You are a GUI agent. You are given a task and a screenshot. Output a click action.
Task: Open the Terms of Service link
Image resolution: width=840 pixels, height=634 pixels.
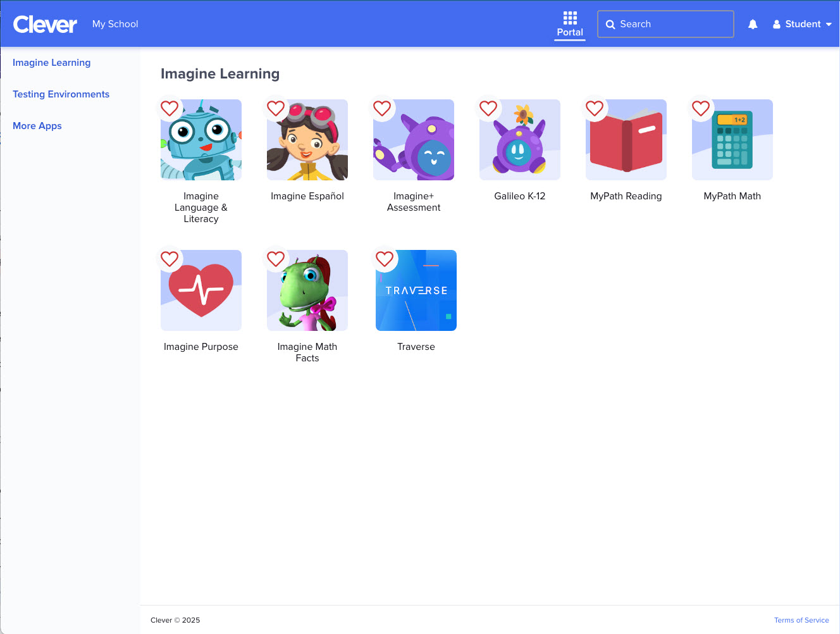(801, 620)
